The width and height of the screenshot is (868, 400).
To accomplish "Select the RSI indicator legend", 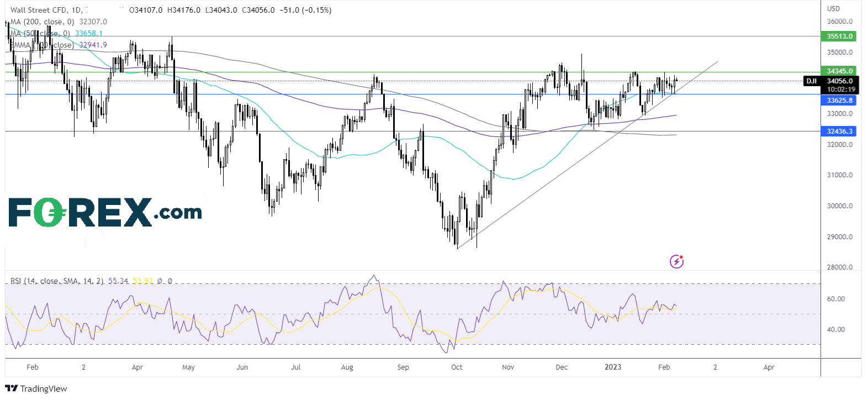I will (x=91, y=281).
